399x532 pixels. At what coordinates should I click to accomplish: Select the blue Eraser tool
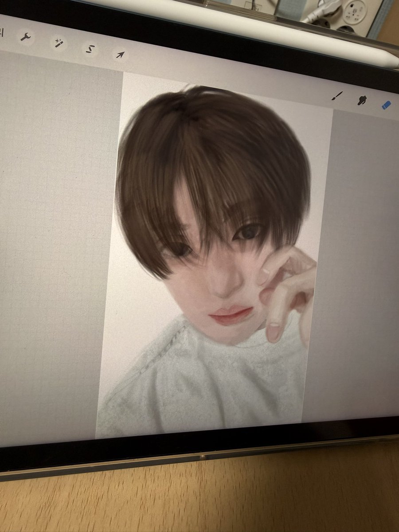click(386, 105)
